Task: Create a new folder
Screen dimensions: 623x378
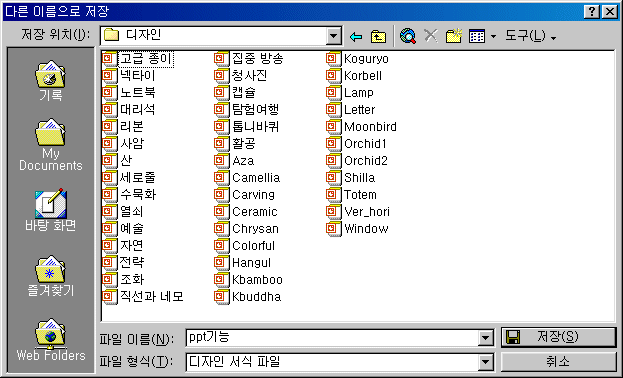Action: tap(453, 36)
